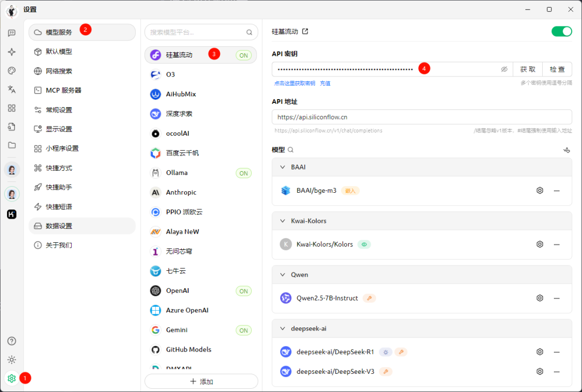
Task: Click the settings gear sidebar icon
Action: point(11,379)
